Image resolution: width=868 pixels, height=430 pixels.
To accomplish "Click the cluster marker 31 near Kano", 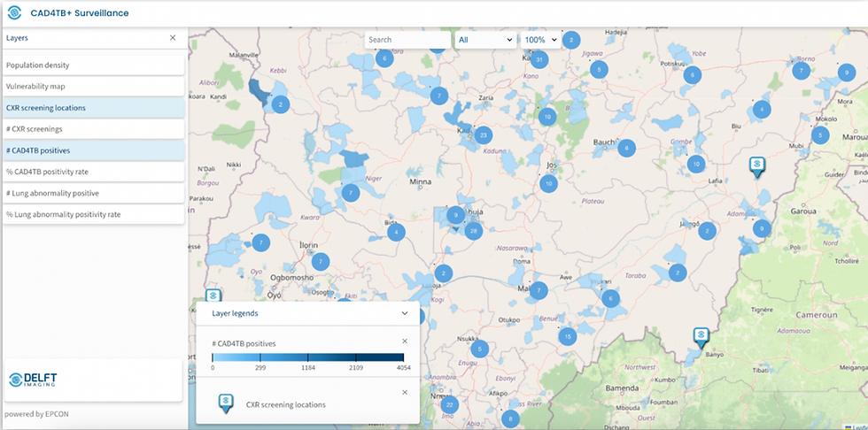I will [x=539, y=59].
